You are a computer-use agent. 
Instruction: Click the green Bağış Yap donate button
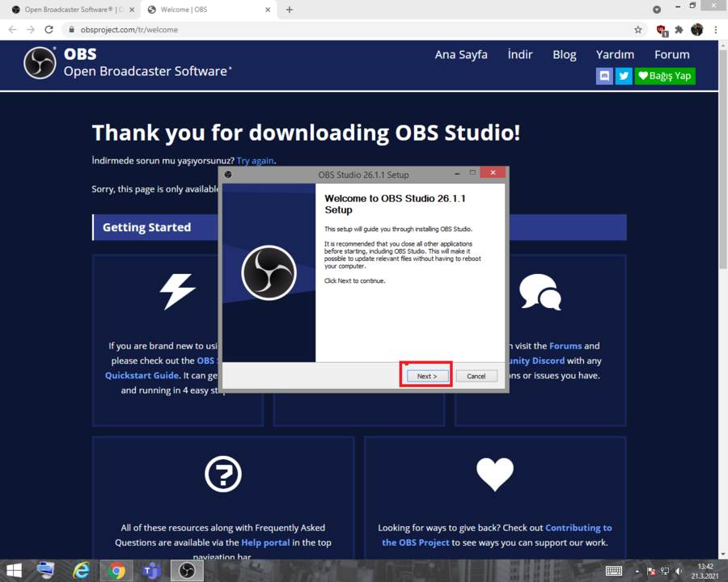coord(665,76)
